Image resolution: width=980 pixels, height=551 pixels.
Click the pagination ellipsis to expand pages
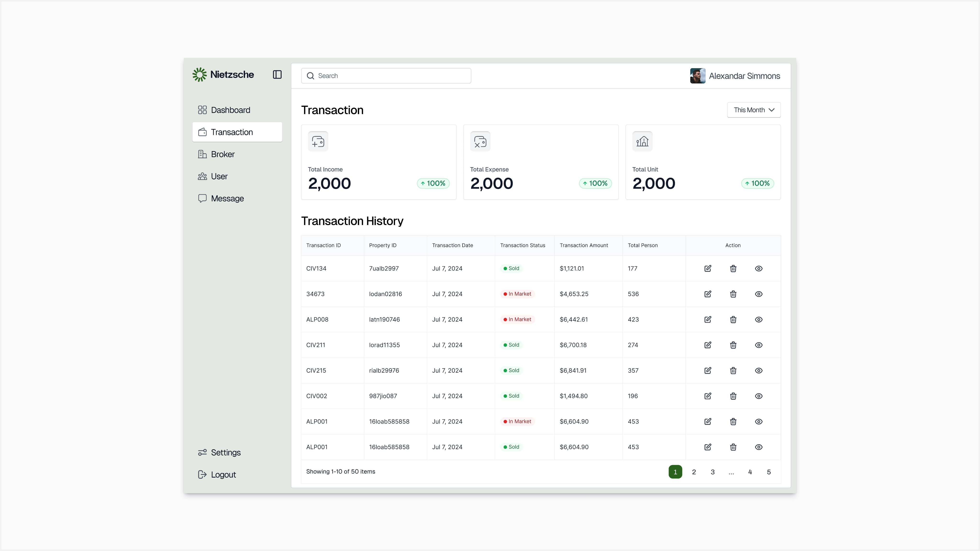(731, 472)
